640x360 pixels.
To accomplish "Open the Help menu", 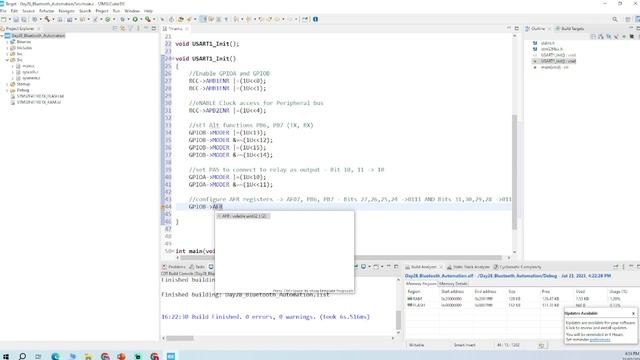I will [x=149, y=11].
